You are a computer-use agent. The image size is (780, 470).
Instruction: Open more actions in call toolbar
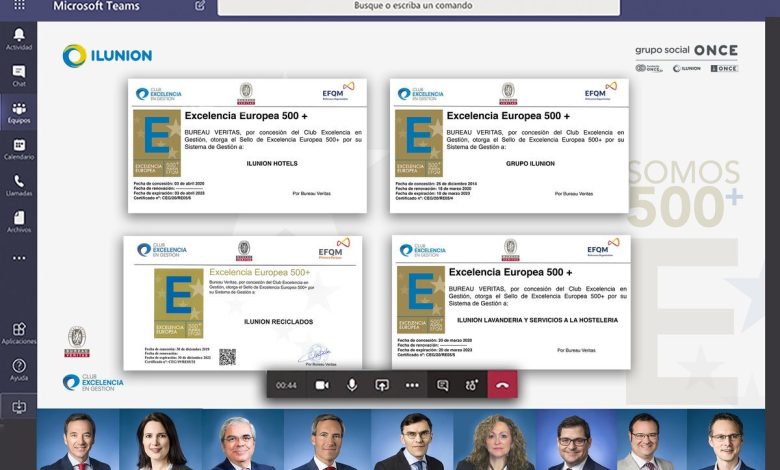412,385
